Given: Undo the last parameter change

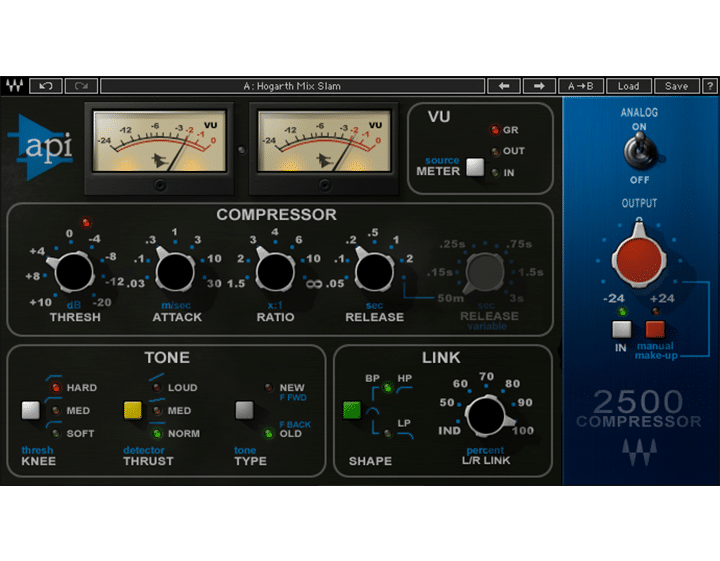Looking at the screenshot, I should coord(45,86).
